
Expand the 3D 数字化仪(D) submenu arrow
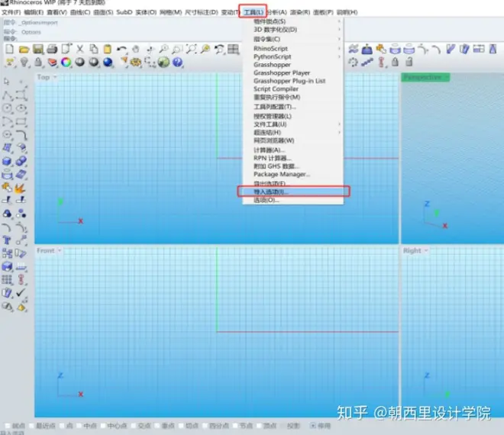tap(339, 30)
